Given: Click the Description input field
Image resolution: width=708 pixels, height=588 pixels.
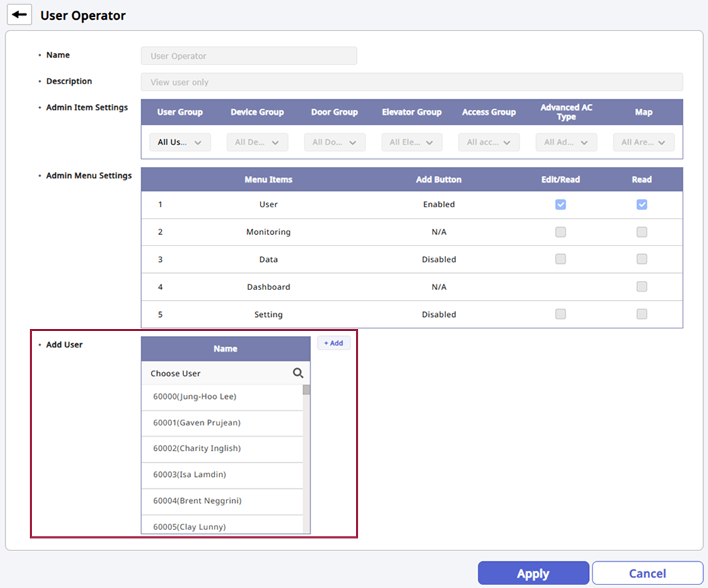Looking at the screenshot, I should tap(411, 82).
